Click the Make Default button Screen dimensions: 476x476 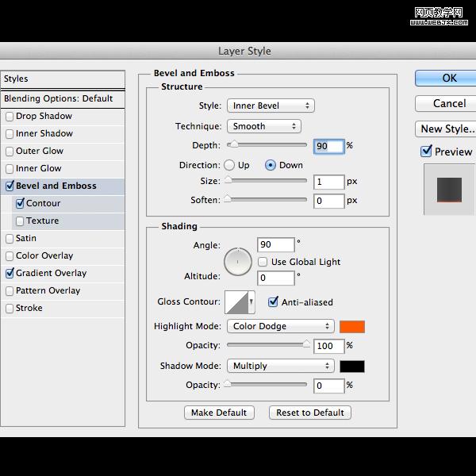(219, 413)
